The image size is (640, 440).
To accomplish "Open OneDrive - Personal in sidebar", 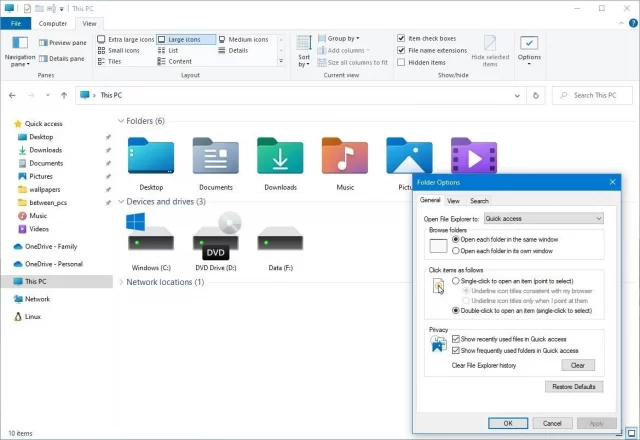I will click(x=48, y=264).
